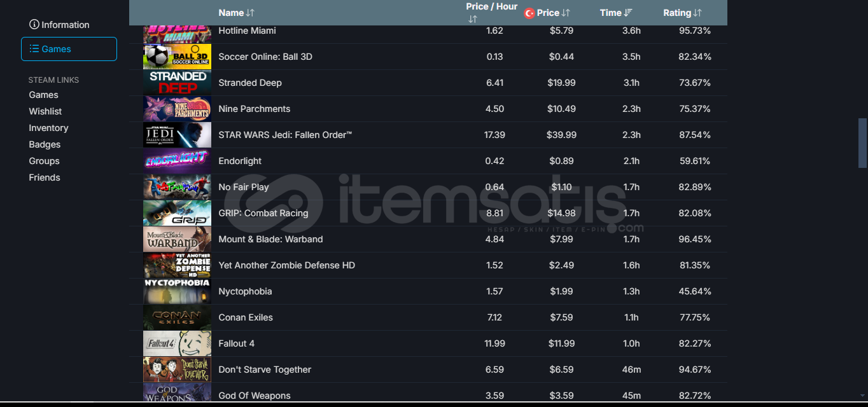The width and height of the screenshot is (868, 407).
Task: Sort by Time using its sort icon
Action: coord(629,13)
